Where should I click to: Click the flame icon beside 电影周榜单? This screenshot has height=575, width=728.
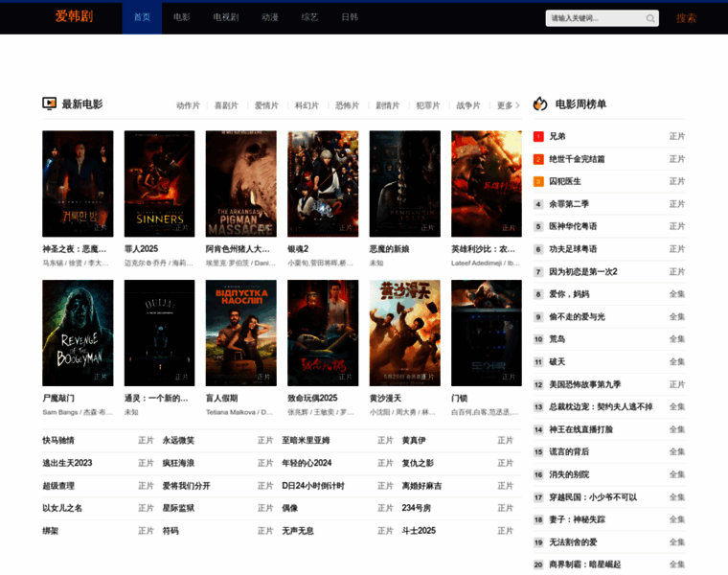click(540, 103)
